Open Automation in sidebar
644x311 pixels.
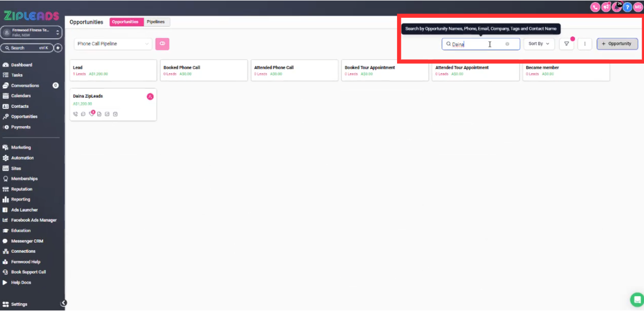[22, 158]
